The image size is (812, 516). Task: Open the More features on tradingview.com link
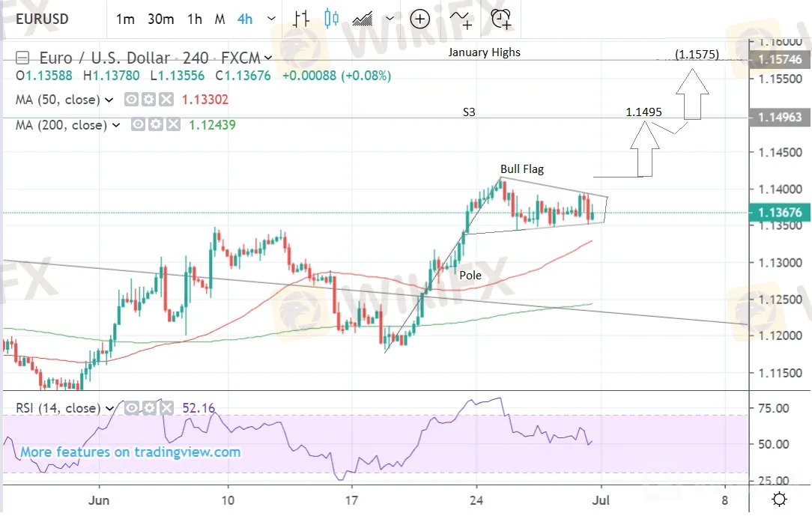pos(130,452)
